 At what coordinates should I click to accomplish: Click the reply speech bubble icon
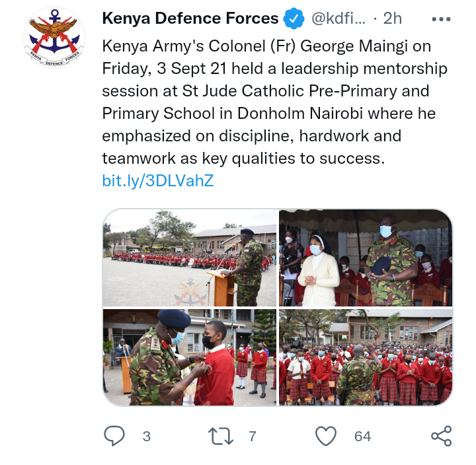pos(114,436)
